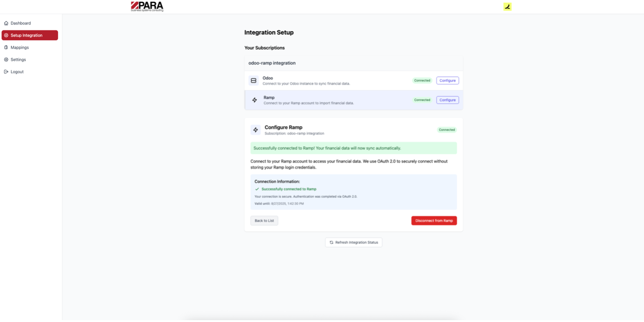Go to Mappings in the sidebar

[x=30, y=47]
